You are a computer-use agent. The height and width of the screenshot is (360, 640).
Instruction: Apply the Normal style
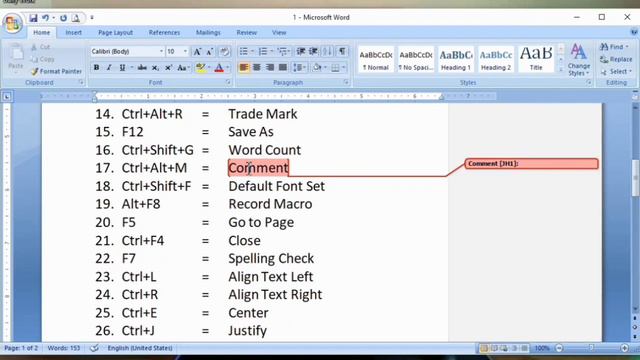pos(376,60)
